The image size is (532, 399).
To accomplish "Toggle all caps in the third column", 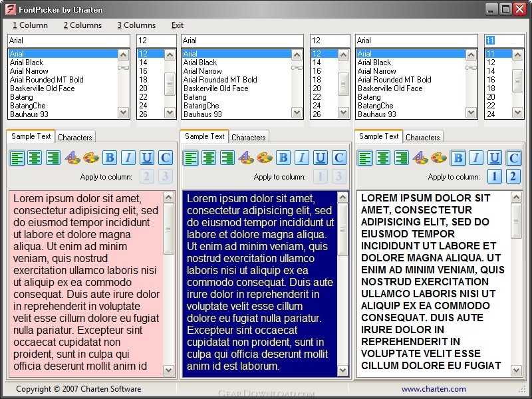I will tap(513, 158).
